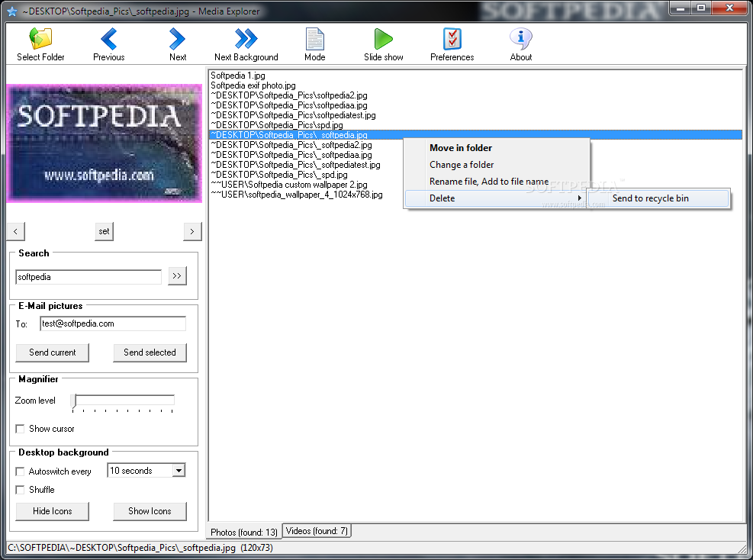Click the Next Background double-arrow icon
Screen dimensions: 753x560
tap(246, 39)
